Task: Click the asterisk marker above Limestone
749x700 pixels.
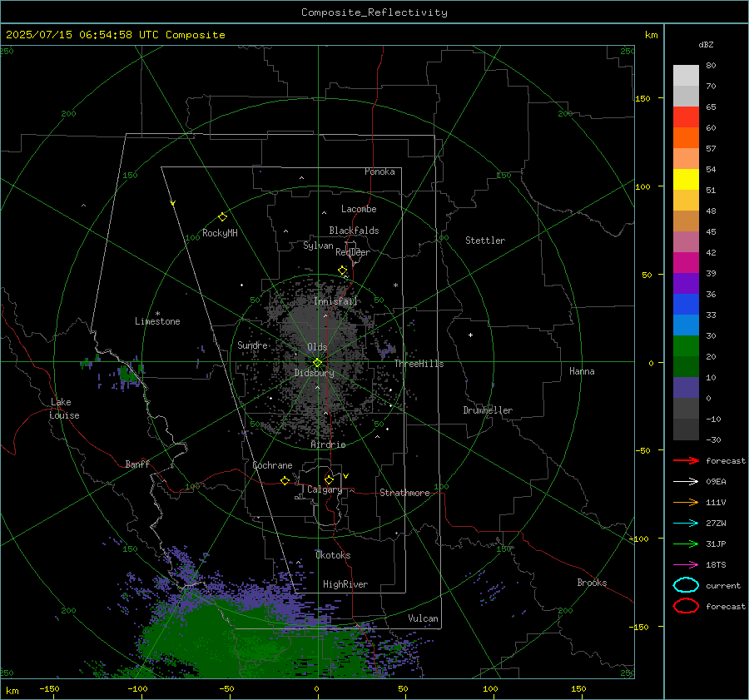Action: 157,314
